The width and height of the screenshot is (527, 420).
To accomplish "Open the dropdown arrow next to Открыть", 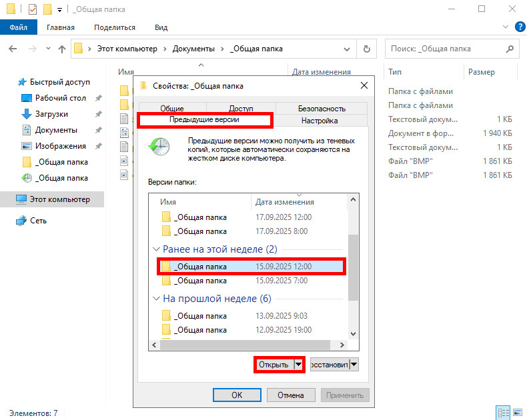I will 298,365.
